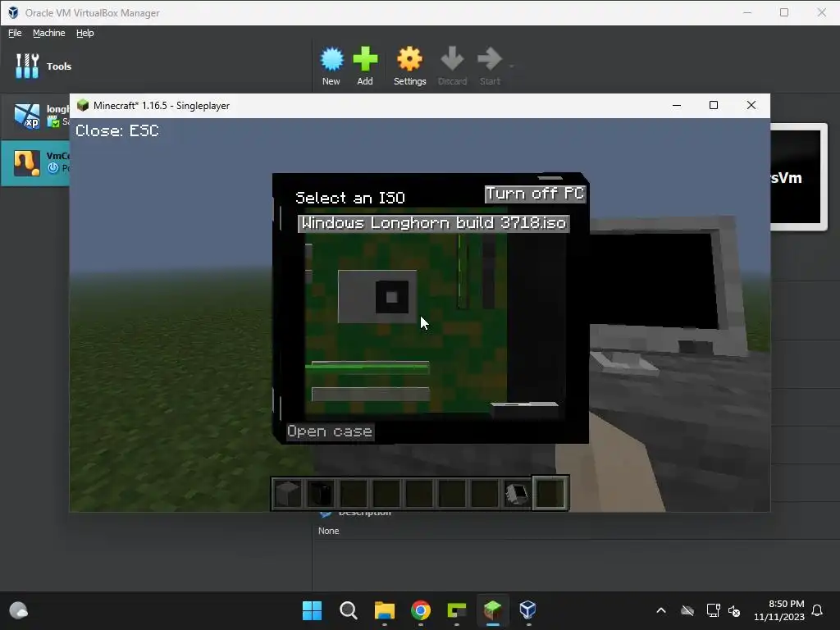The height and width of the screenshot is (630, 840).
Task: Click the OneDrive cloud tray icon
Action: tap(687, 610)
